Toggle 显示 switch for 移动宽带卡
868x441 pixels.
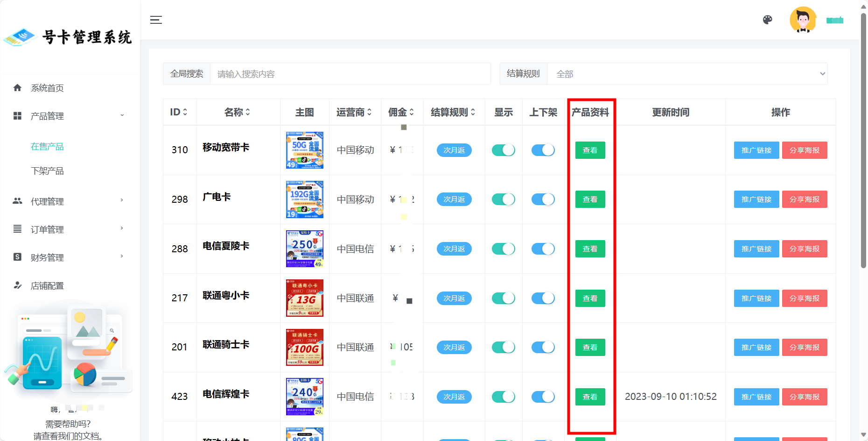click(504, 150)
